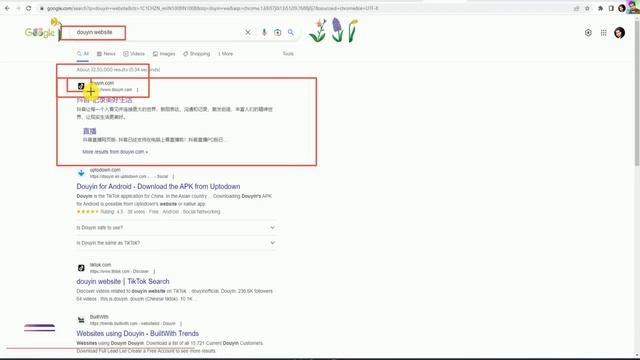Expand More results from douyin.com
This screenshot has height=360, width=640.
click(115, 152)
